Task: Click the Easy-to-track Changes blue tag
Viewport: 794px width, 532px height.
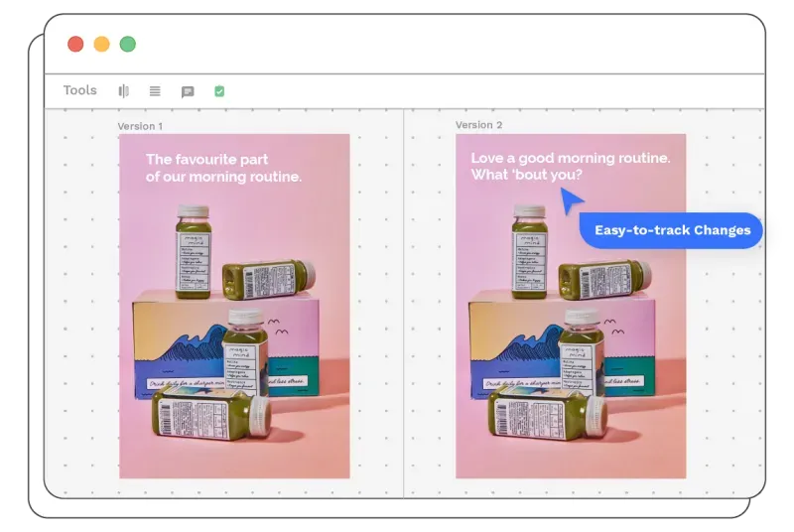Action: click(671, 230)
